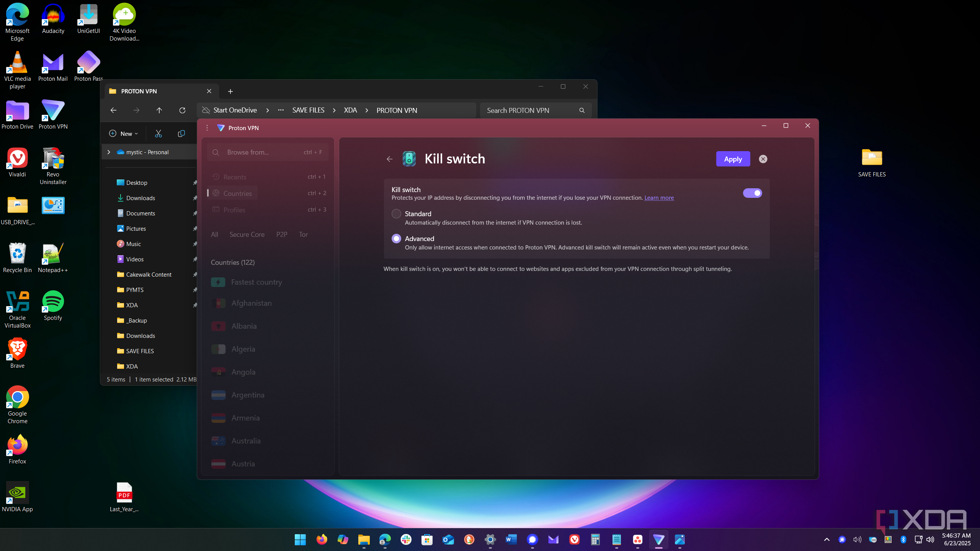
Task: Switch to the Secure Core tab
Action: (247, 235)
